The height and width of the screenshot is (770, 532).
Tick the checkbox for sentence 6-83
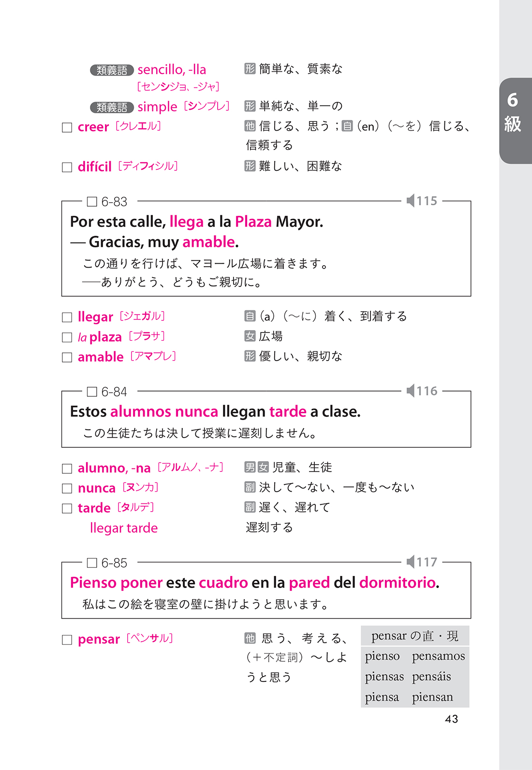coord(92,201)
